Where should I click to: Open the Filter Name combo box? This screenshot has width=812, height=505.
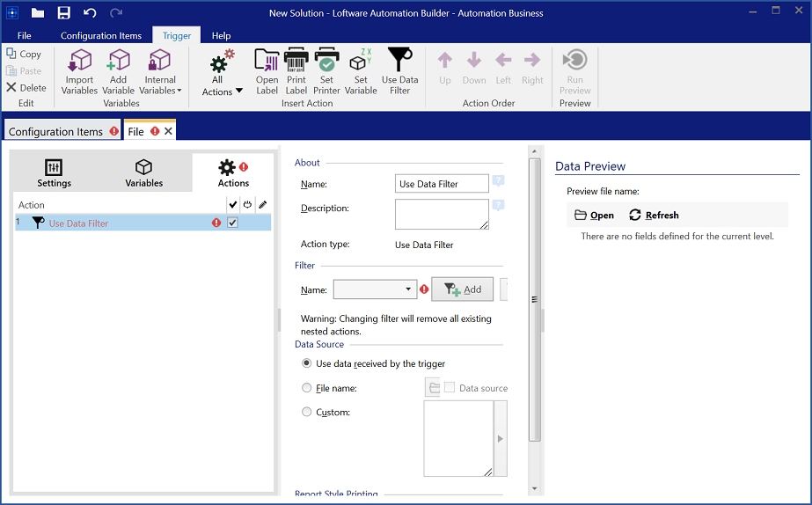click(x=375, y=289)
